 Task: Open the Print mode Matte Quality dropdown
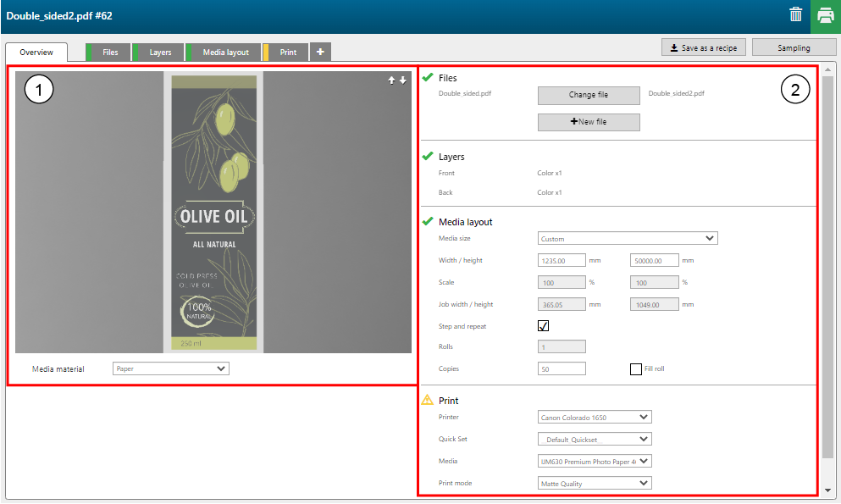click(595, 483)
